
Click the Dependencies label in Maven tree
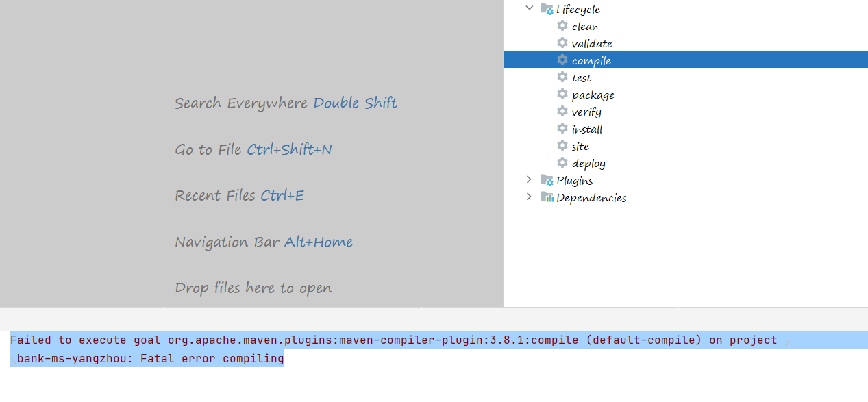click(591, 197)
